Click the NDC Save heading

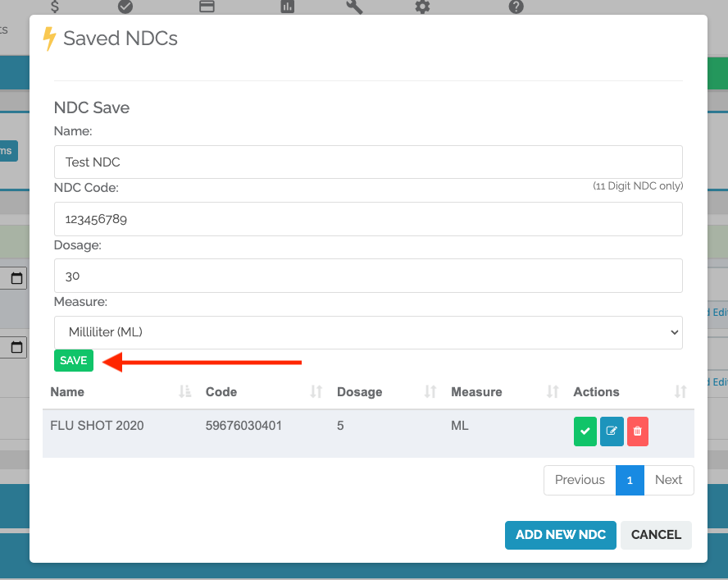92,107
